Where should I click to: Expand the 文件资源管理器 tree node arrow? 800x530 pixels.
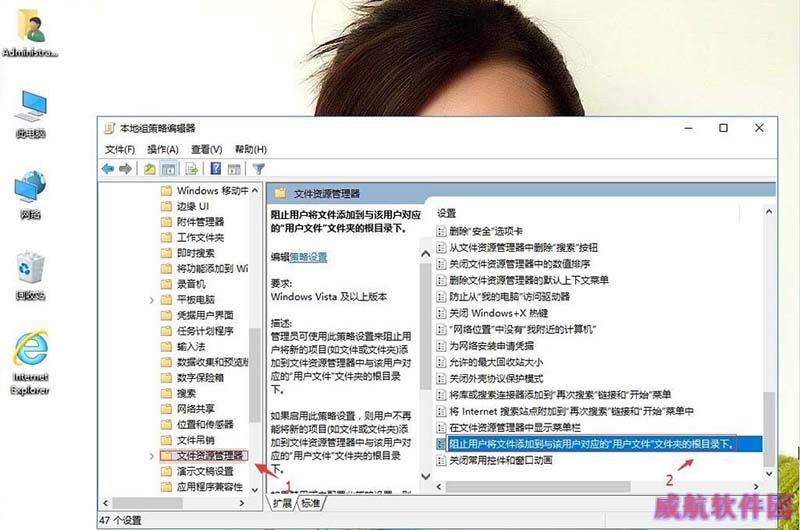coord(152,456)
